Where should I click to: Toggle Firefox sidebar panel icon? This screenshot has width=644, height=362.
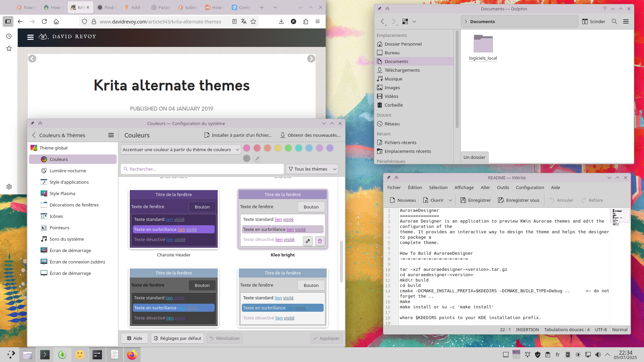8,21
